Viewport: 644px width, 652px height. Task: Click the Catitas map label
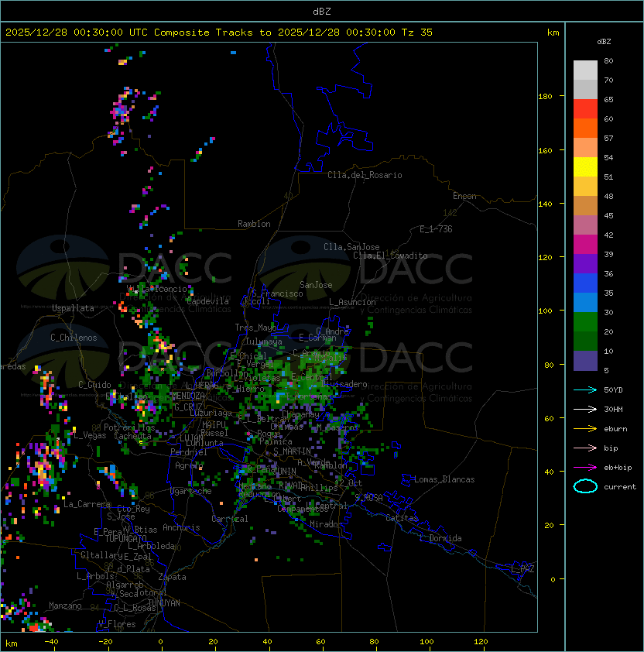click(x=402, y=518)
